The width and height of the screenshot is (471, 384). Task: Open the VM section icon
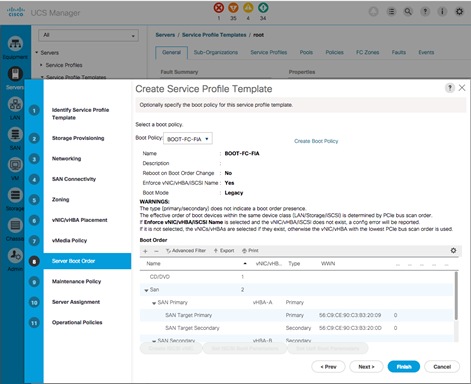tap(15, 165)
